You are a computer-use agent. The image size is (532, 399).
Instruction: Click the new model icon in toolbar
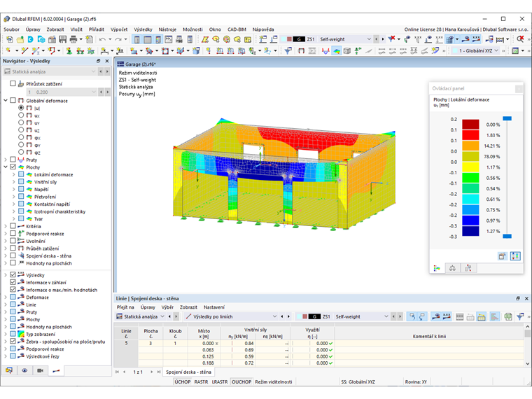[x=10, y=39]
